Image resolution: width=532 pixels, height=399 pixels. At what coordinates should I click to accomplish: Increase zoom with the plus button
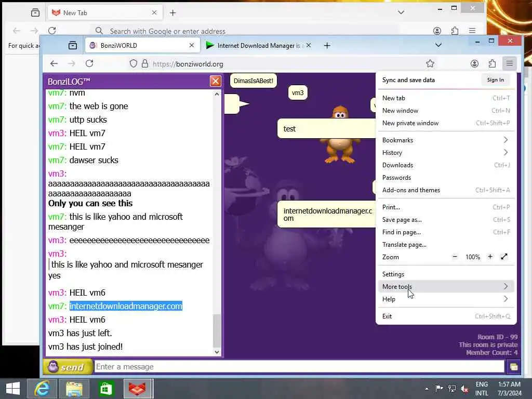[x=490, y=257]
